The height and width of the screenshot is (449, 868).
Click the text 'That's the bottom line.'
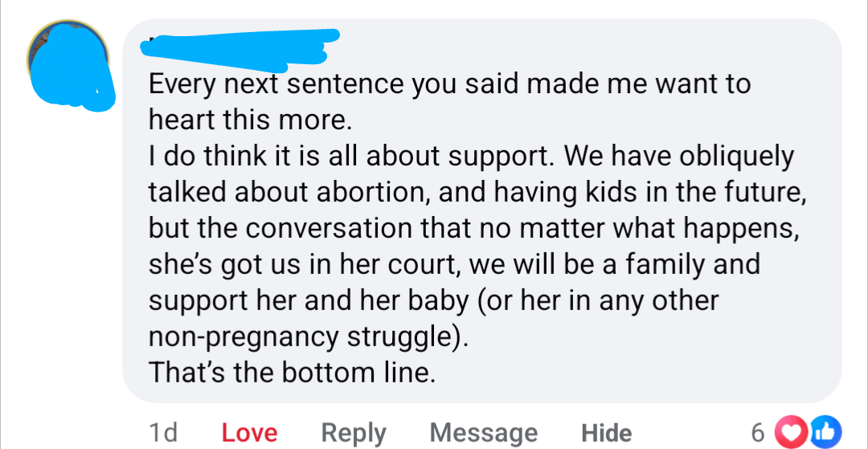coord(292,373)
